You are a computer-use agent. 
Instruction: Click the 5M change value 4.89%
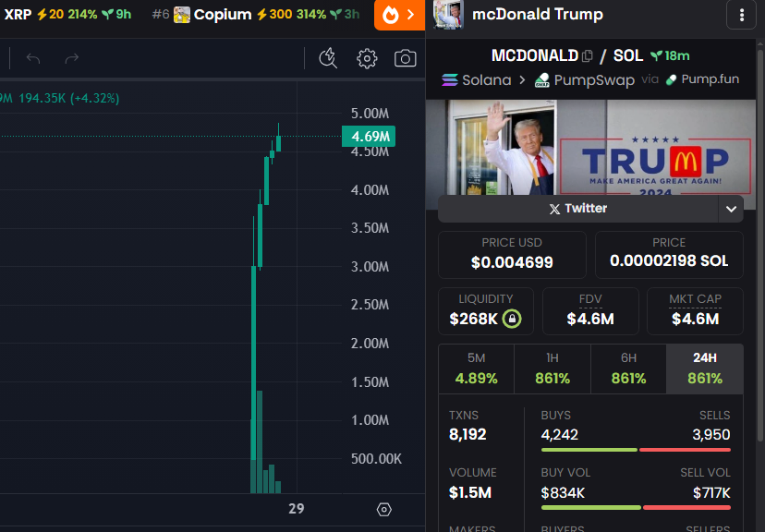[476, 379]
